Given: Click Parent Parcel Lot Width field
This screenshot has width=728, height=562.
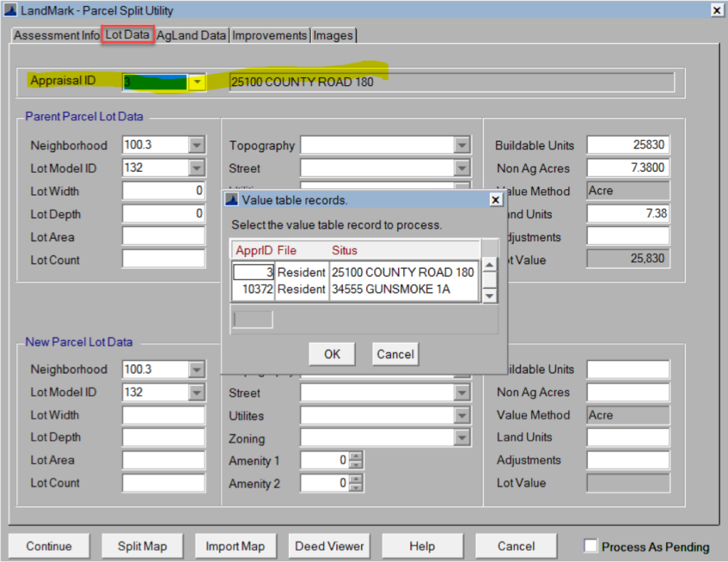Looking at the screenshot, I should click(163, 191).
